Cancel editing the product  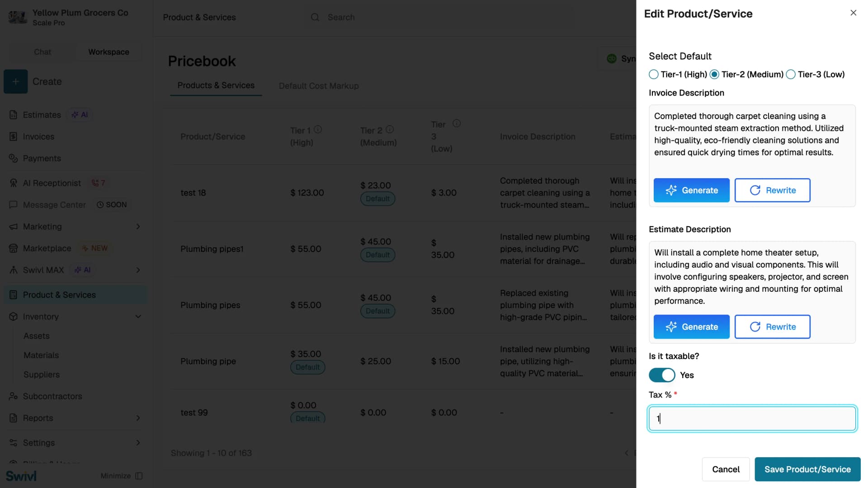(726, 469)
